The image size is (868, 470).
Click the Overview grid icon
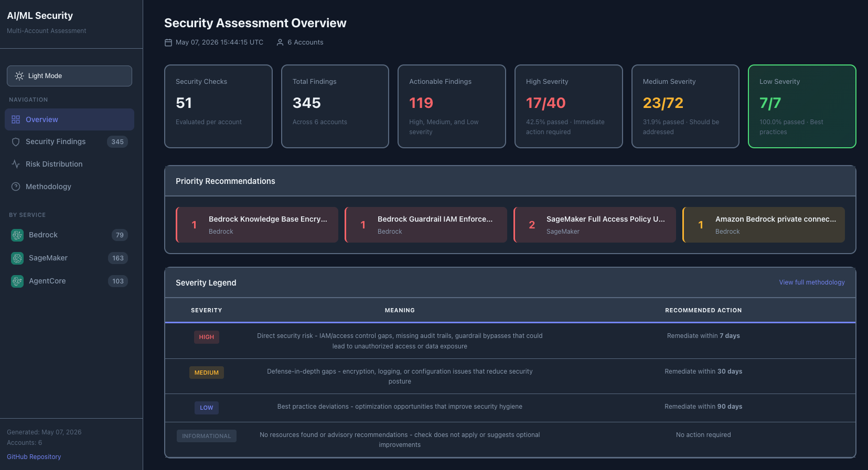(x=16, y=119)
